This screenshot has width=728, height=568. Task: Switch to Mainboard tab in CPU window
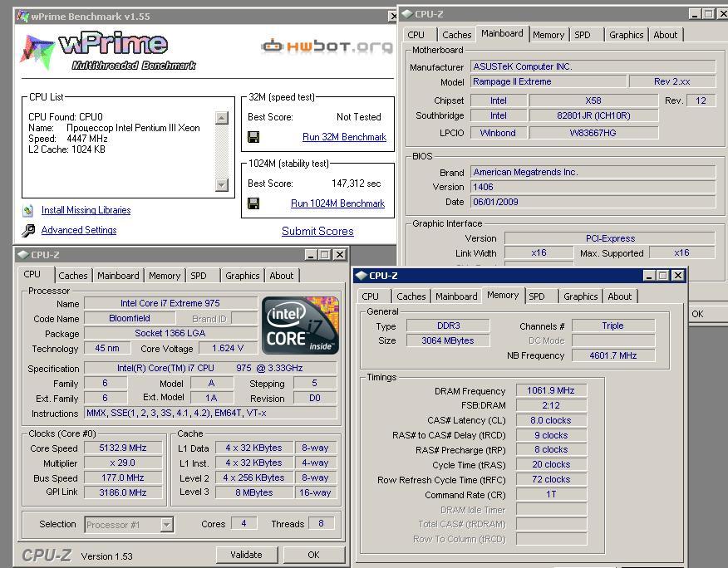tap(118, 276)
